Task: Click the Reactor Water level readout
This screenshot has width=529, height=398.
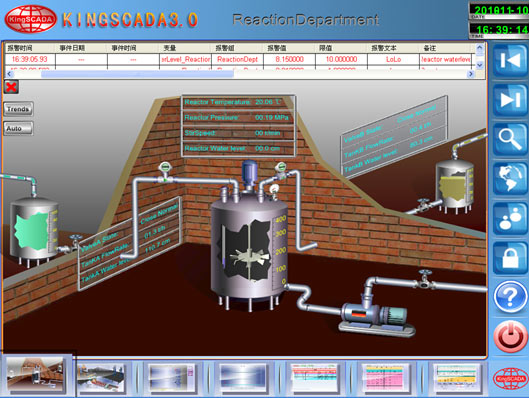Action: coord(238,148)
